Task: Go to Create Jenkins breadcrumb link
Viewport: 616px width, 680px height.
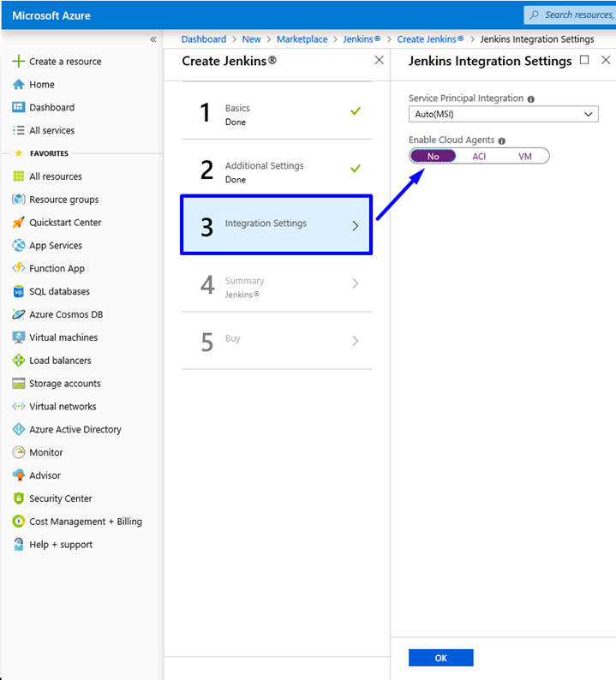Action: [430, 39]
